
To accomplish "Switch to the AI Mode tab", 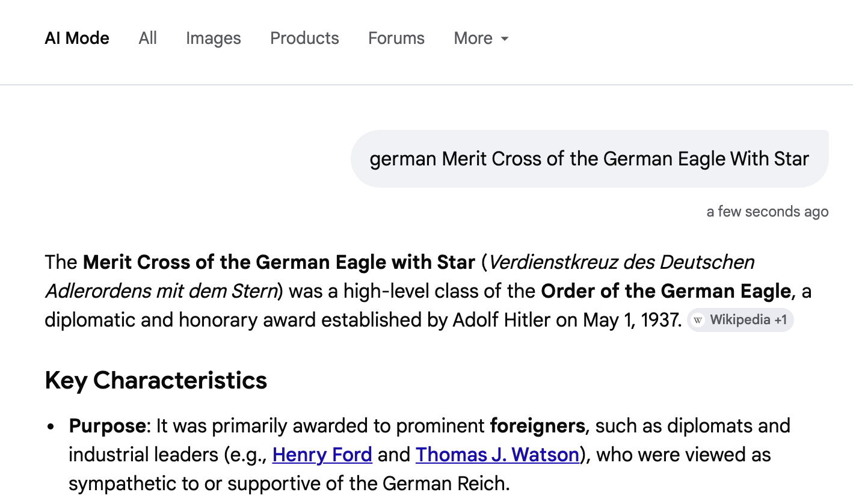I will [77, 38].
